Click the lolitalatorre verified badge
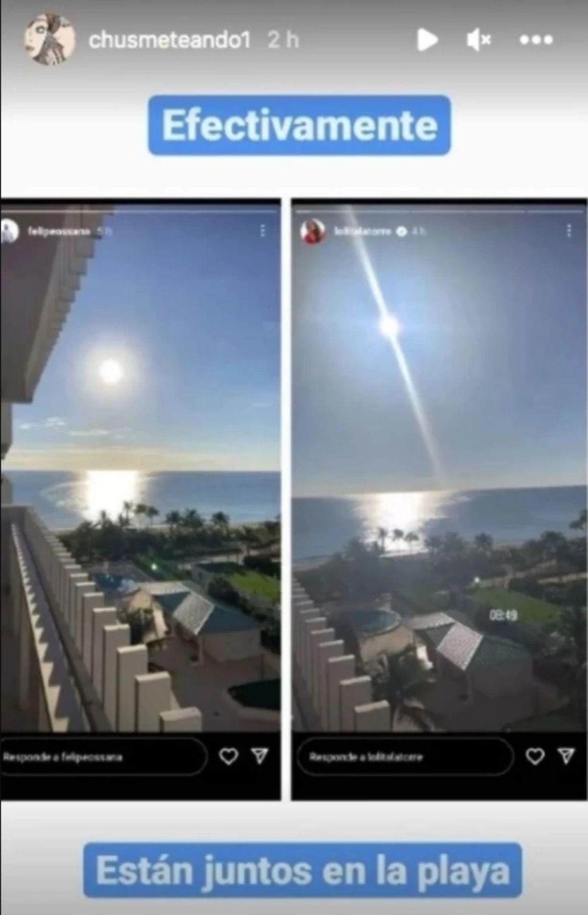588x915 pixels. (401, 231)
